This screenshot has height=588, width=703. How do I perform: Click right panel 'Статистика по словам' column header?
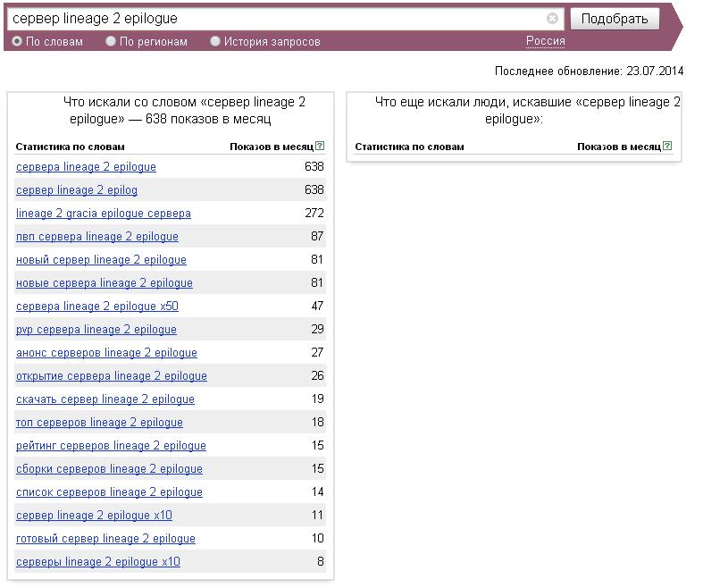pos(409,147)
